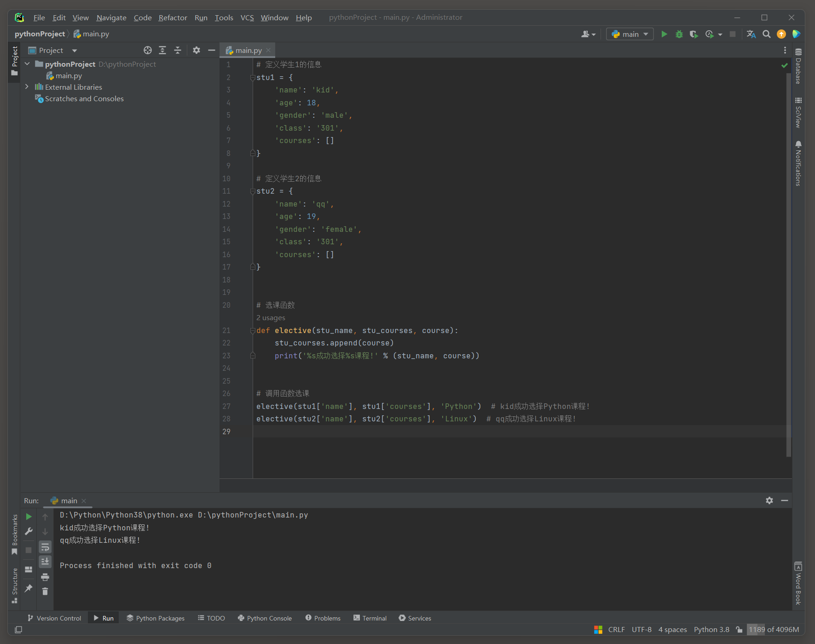Click the stop process square in top toolbar
815x644 pixels.
pyautogui.click(x=733, y=34)
